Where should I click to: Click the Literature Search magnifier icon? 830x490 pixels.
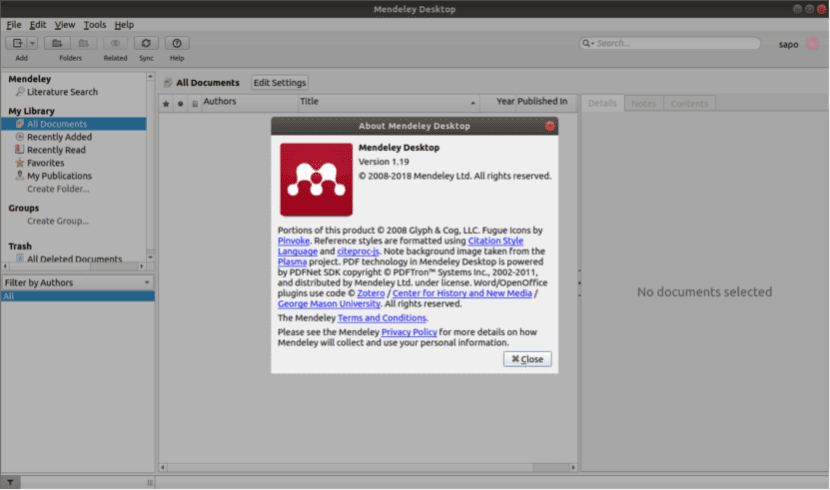20,92
